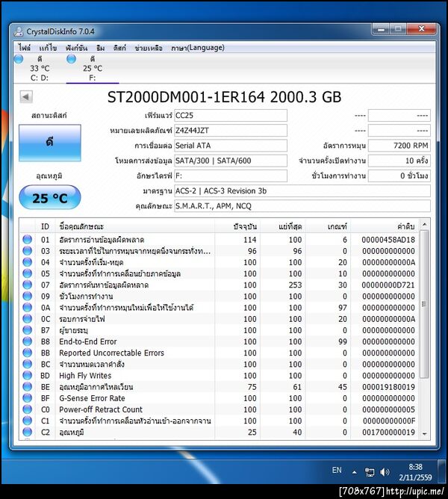Click the status orb for G-Sense Error Rate

tap(28, 398)
